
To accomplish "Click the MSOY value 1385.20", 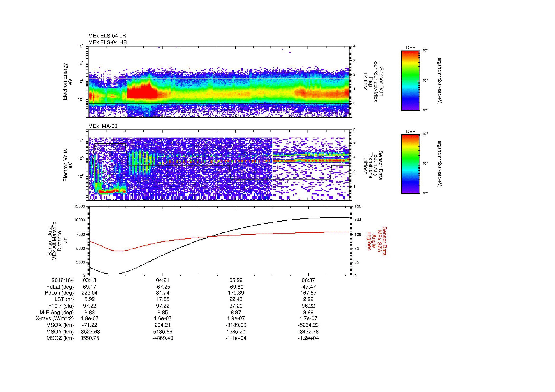I will (x=236, y=332).
